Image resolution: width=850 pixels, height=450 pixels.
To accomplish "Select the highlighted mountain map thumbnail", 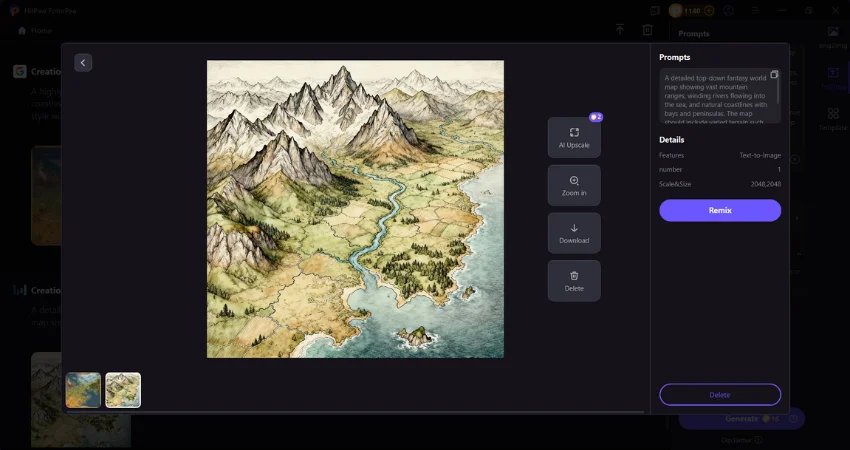I will 123,390.
